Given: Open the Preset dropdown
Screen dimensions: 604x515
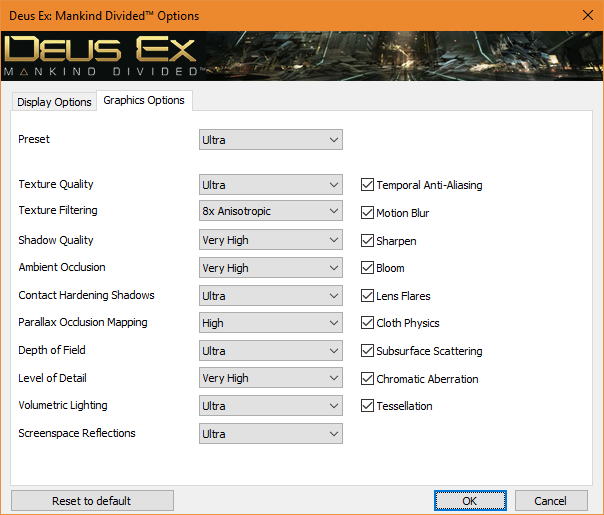Looking at the screenshot, I should pyautogui.click(x=271, y=139).
